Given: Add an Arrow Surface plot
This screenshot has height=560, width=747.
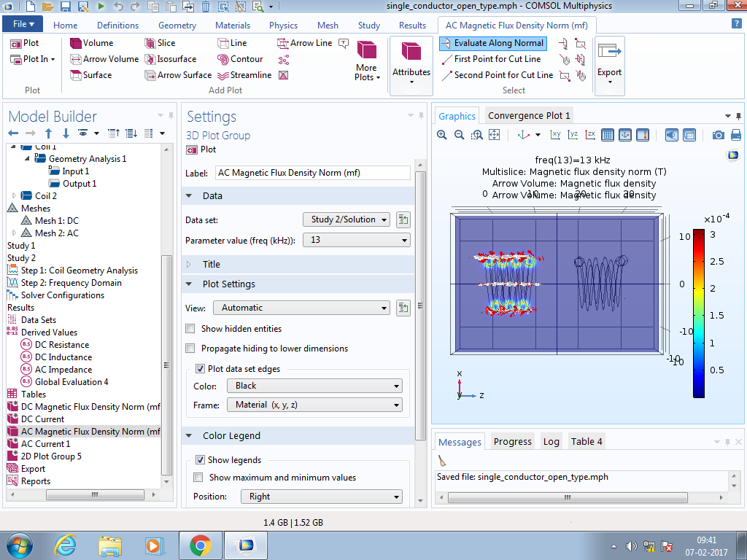Looking at the screenshot, I should point(178,75).
